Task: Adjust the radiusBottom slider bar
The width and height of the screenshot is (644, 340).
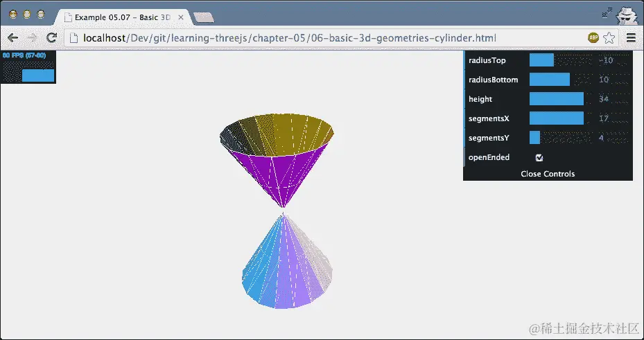Action: point(562,80)
